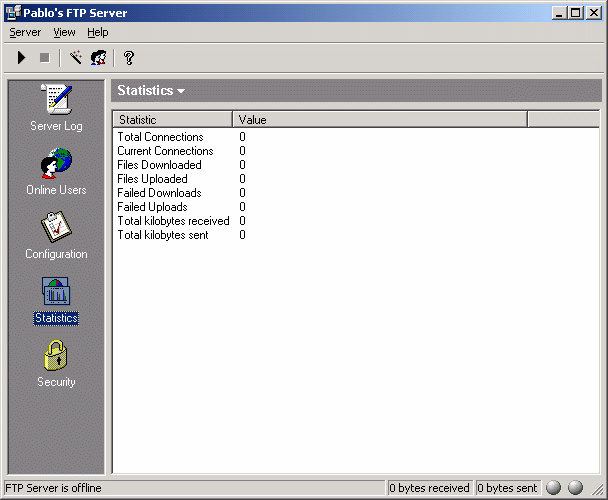Open the Configuration panel
Image resolution: width=608 pixels, height=500 pixels.
tap(56, 236)
